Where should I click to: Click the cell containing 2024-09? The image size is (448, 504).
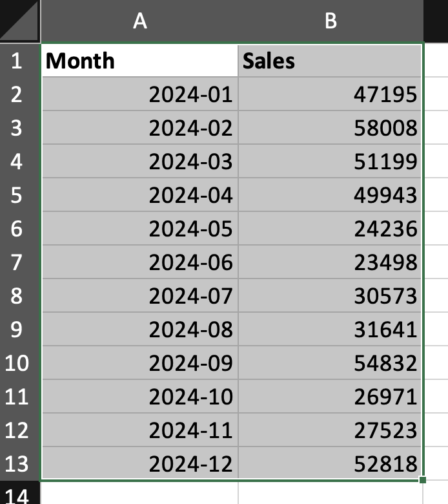pos(139,363)
